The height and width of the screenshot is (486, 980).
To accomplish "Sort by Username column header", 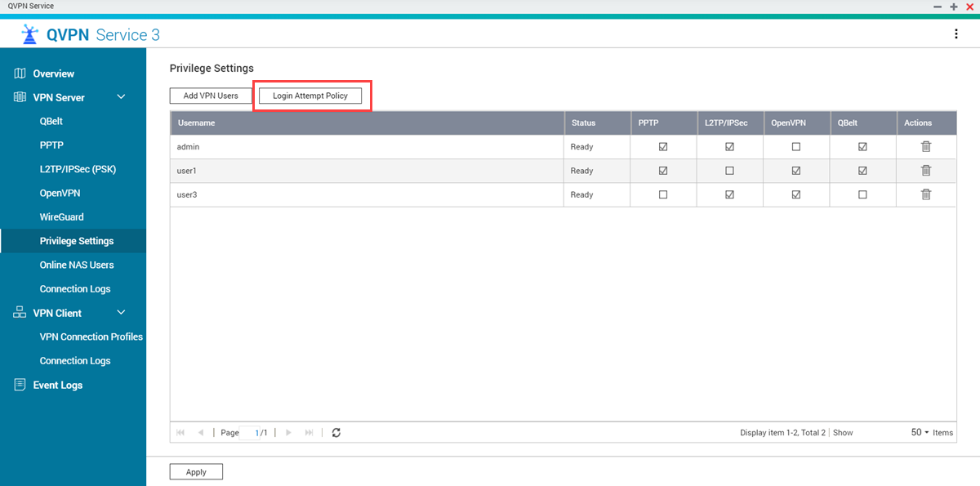I will point(367,123).
